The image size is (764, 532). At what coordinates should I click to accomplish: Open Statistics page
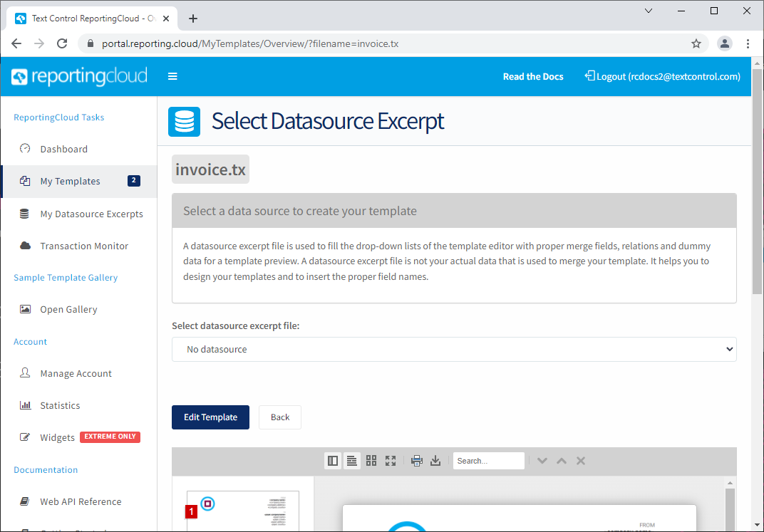point(79,405)
